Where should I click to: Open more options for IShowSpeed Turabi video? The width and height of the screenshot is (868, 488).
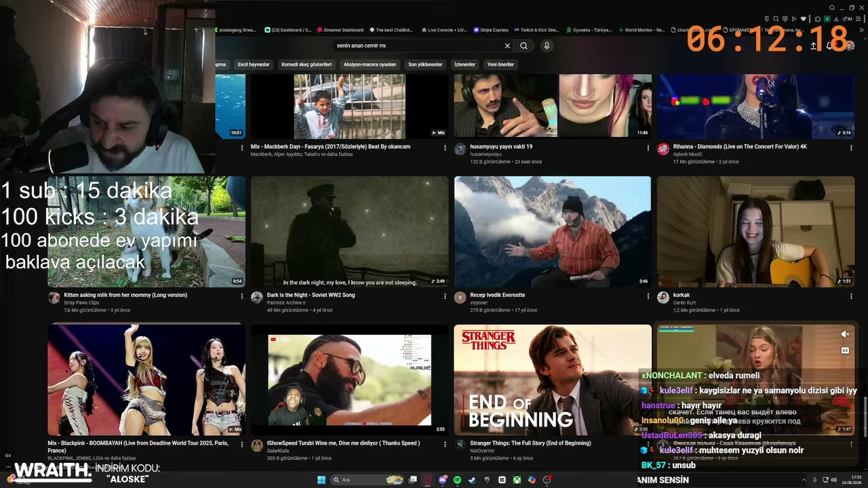pos(445,444)
